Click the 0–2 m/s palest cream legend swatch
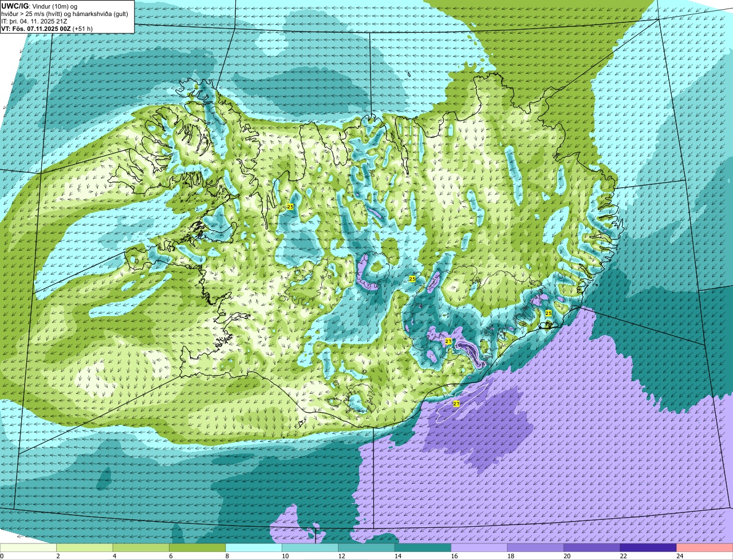 point(28,547)
